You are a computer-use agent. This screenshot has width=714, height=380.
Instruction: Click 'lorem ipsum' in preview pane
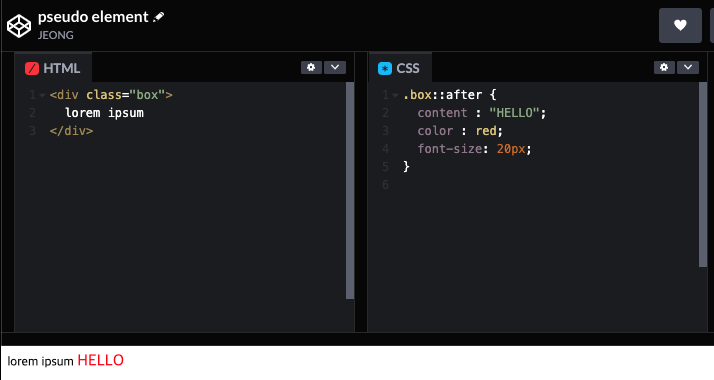tap(41, 361)
